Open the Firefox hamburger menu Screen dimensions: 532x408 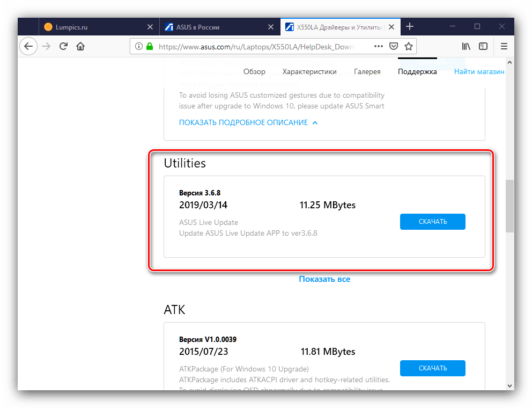tap(504, 47)
